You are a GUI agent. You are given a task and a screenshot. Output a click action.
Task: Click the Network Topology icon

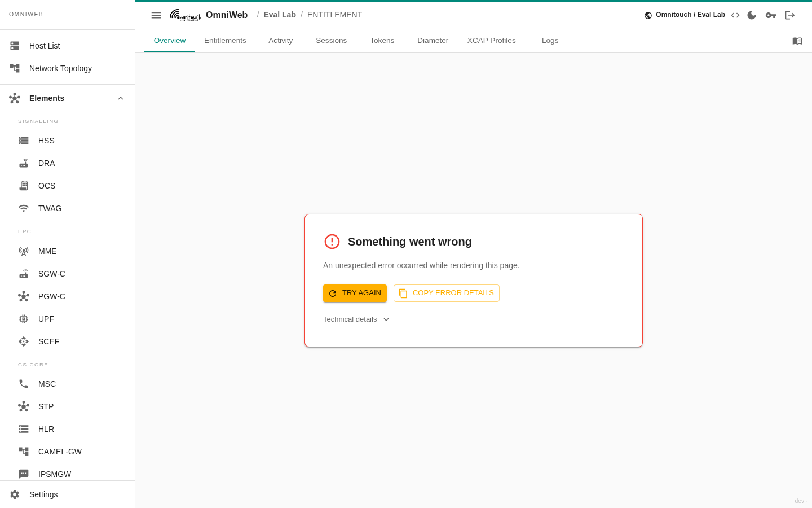15,68
